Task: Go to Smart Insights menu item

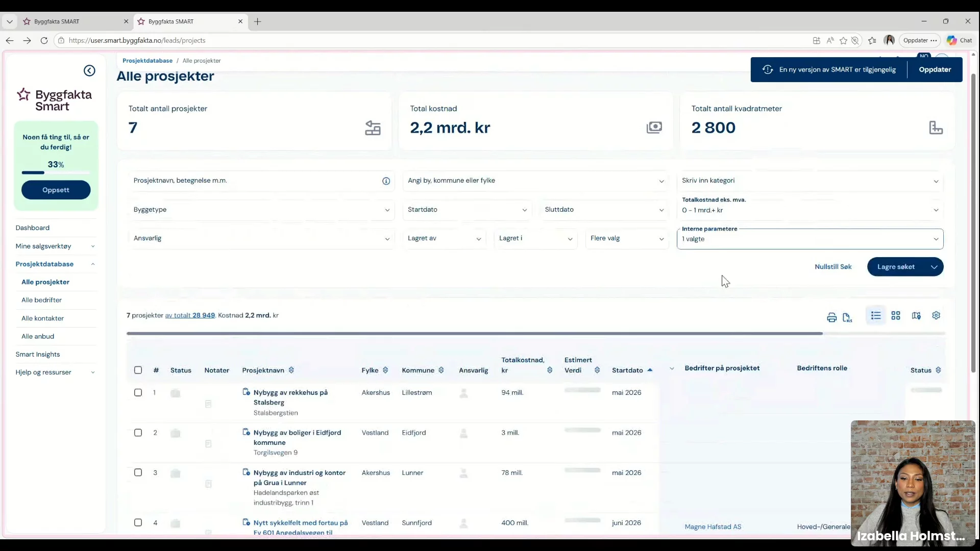Action: point(38,355)
